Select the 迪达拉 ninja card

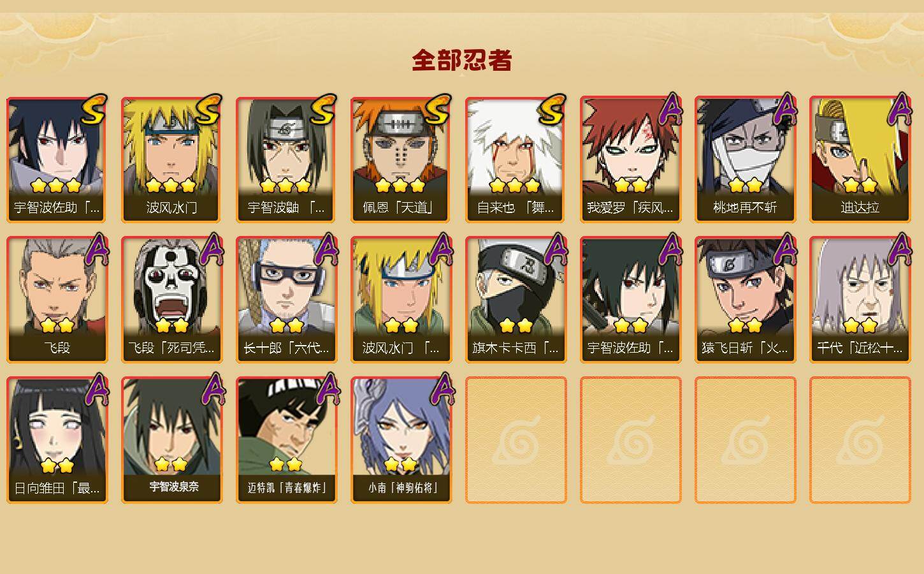click(860, 159)
